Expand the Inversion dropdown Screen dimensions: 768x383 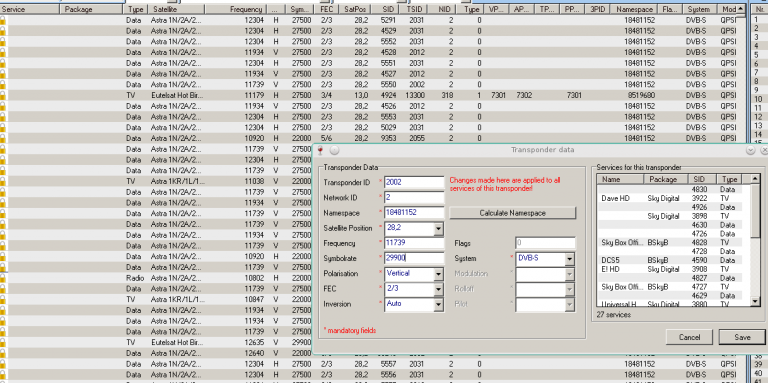[438, 304]
